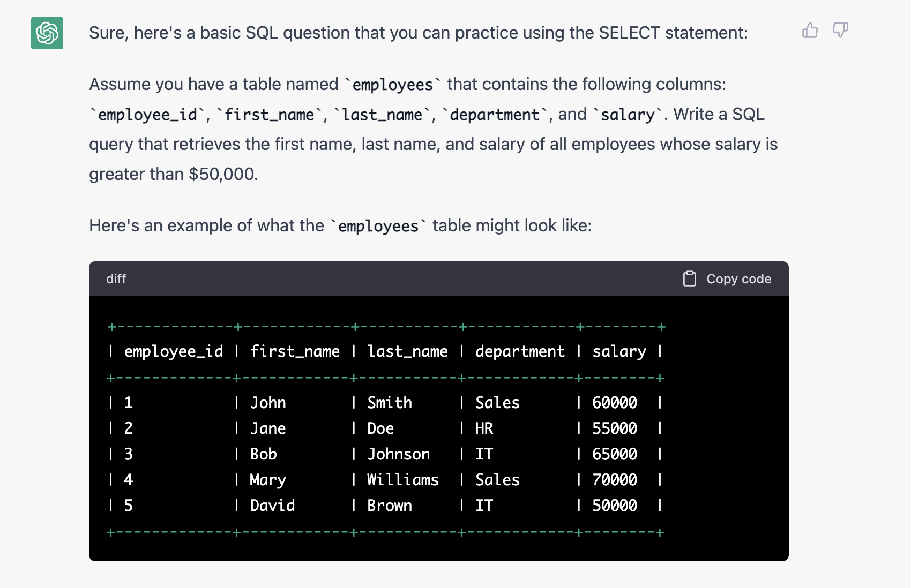Click the clipboard icon in code header
This screenshot has height=588, width=911.
pyautogui.click(x=689, y=278)
